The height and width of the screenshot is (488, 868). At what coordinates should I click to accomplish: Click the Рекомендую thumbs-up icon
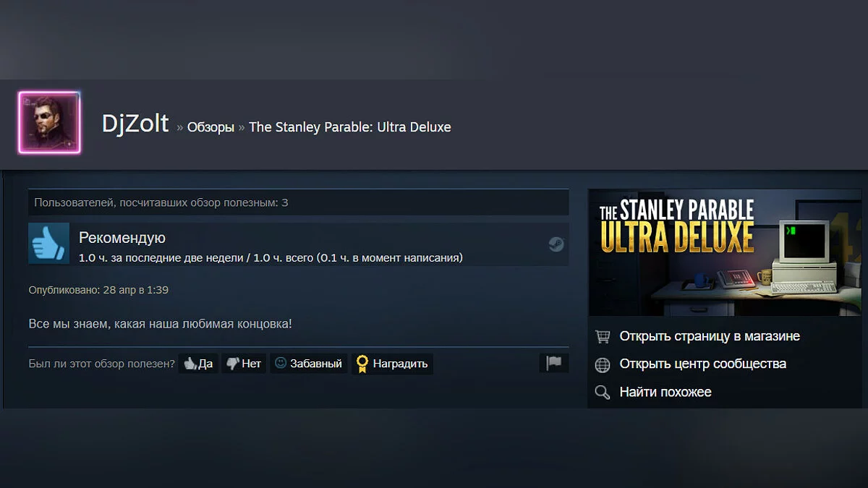[x=48, y=243]
